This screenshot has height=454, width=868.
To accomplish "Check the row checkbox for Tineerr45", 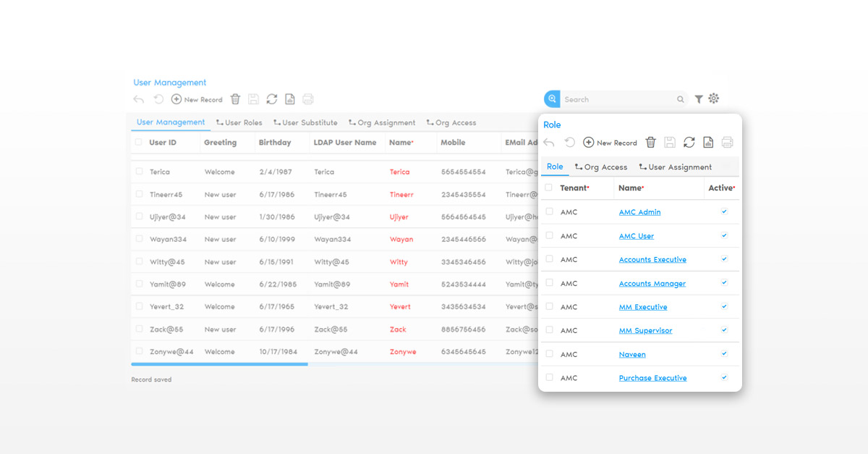I will (x=139, y=194).
